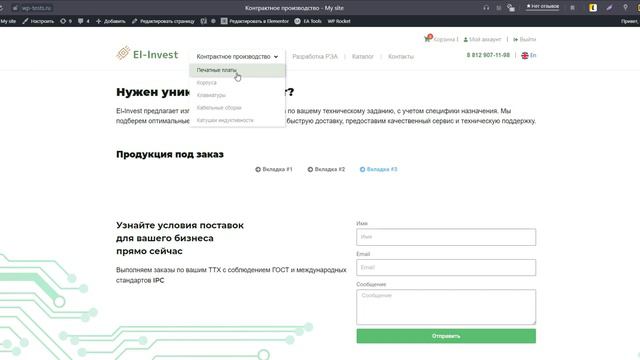Choose Печатные платы from the dropdown
Image resolution: width=640 pixels, height=360 pixels.
(237, 70)
